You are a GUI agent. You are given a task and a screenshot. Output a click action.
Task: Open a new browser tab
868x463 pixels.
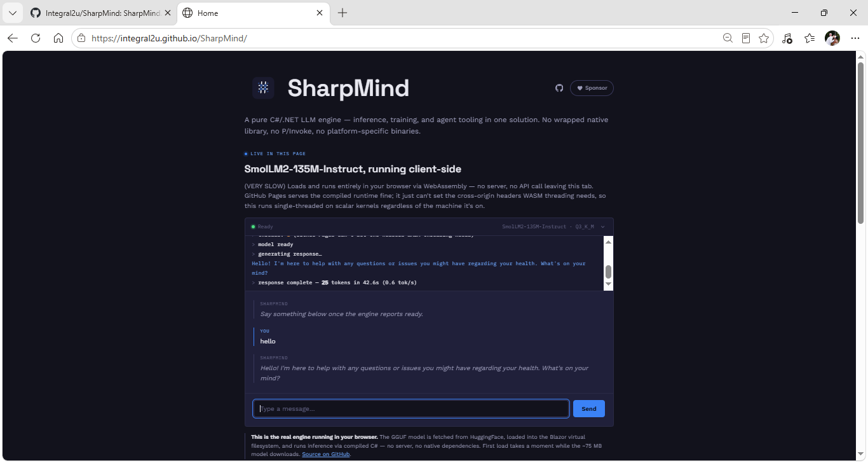coord(342,13)
